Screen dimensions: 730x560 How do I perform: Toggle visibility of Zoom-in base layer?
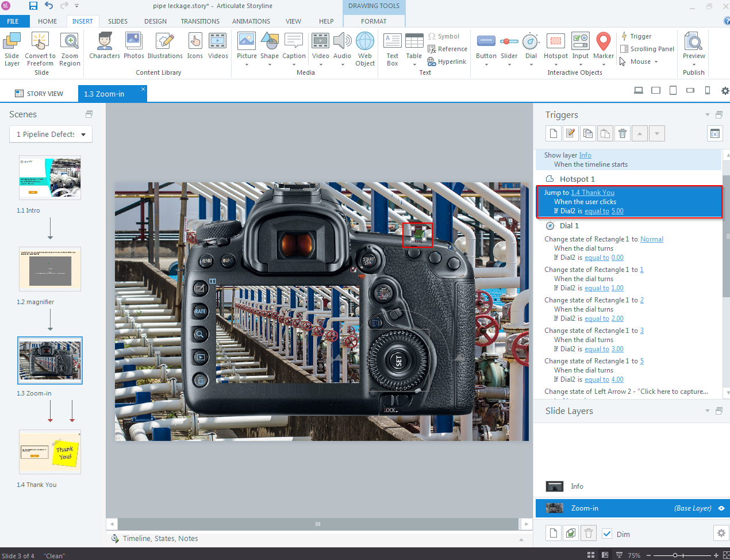721,508
